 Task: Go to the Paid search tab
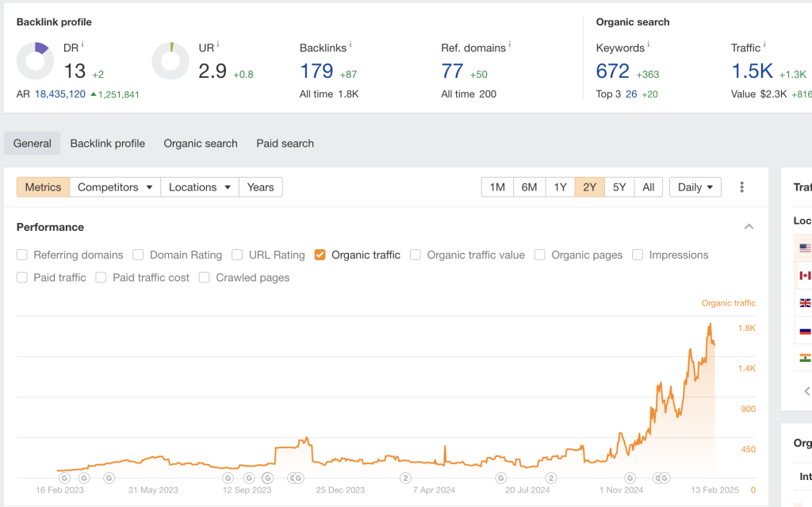[285, 144]
